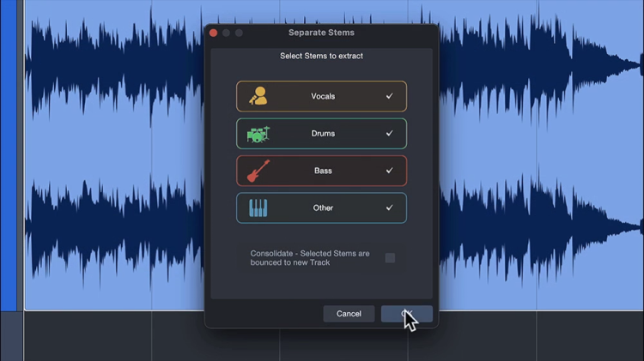644x361 pixels.
Task: Uncheck the Vocals stem checkmark
Action: click(x=389, y=96)
